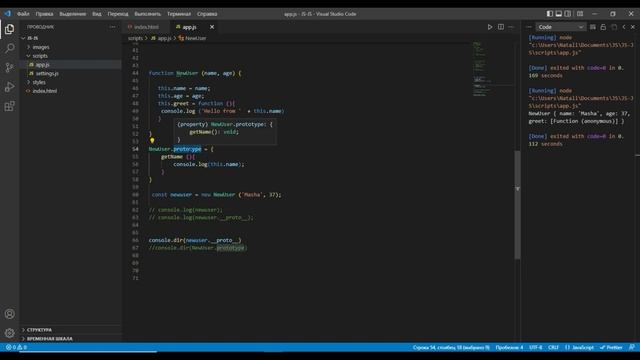Change encoding via UTF-8 status item

(x=536, y=348)
